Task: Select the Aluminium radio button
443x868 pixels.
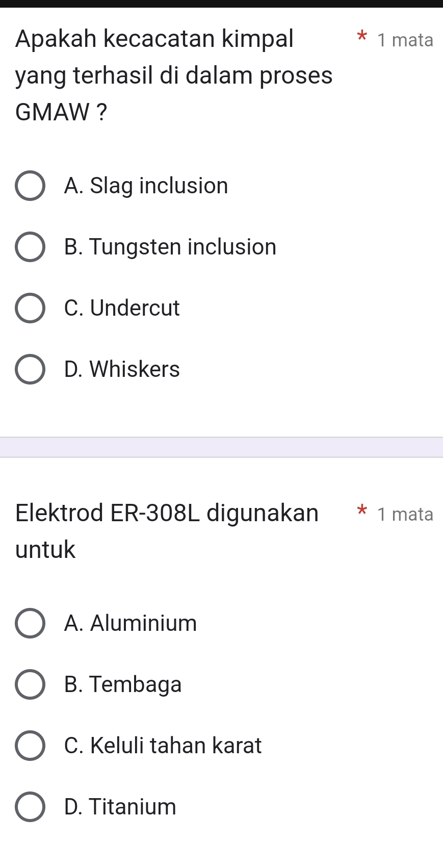Action: coord(30,623)
